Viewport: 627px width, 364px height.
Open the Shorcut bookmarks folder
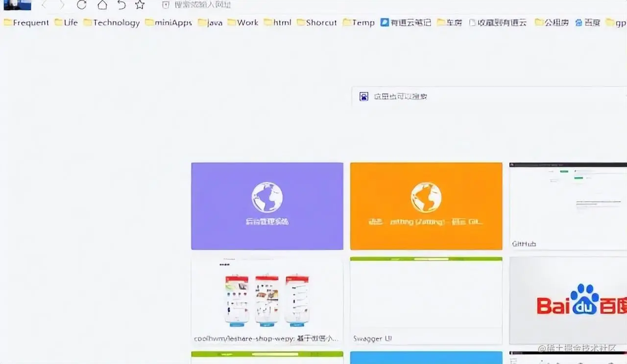click(317, 23)
